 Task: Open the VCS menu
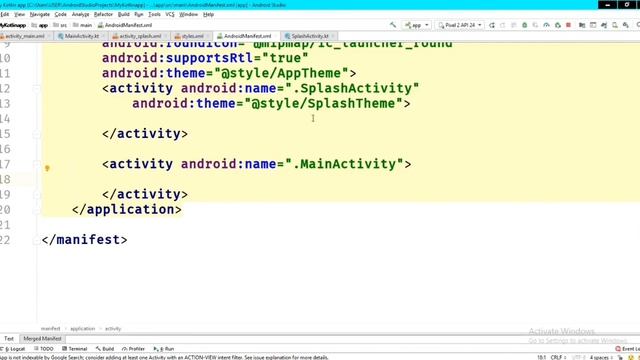coord(170,14)
